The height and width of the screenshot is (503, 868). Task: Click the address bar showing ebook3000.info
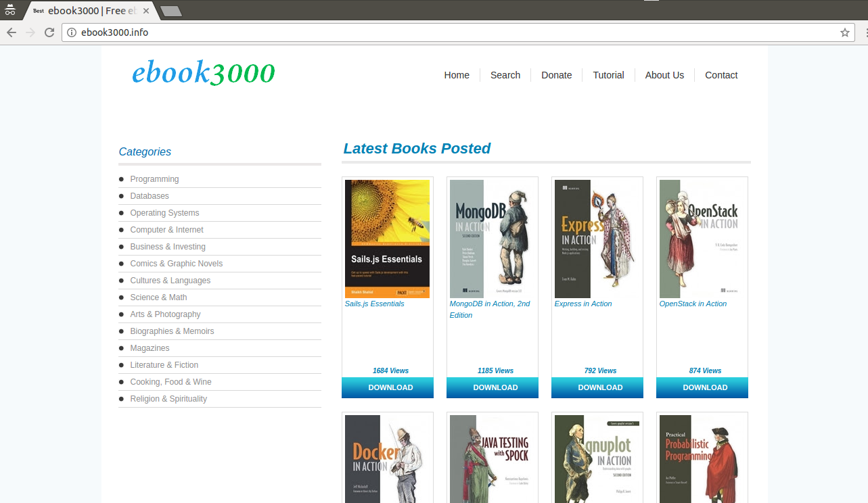click(x=457, y=32)
